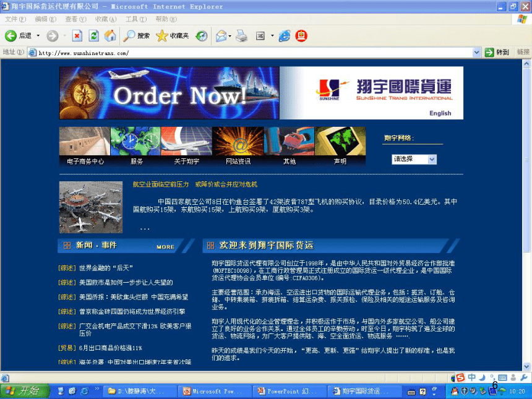The width and height of the screenshot is (532, 399).
Task: Click the Edit page toolbar icon
Action: [260, 36]
